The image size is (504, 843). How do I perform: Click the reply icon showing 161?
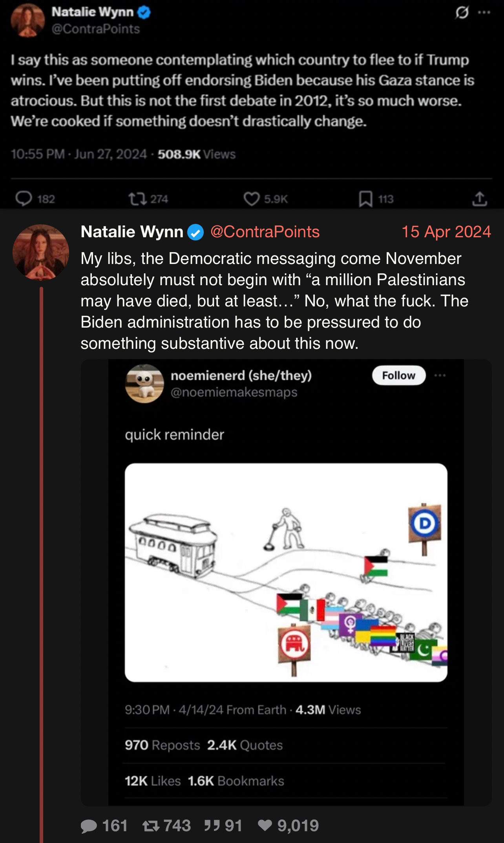click(x=89, y=826)
